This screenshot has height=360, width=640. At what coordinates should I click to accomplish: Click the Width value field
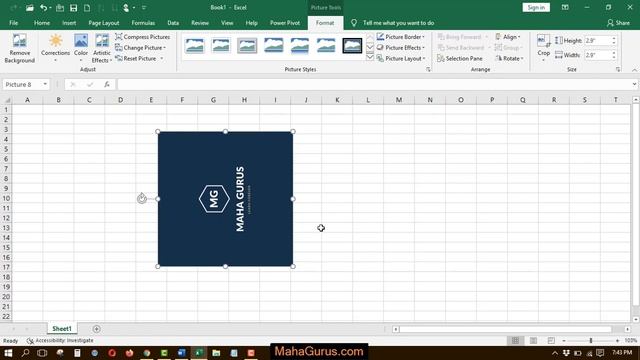coord(598,55)
